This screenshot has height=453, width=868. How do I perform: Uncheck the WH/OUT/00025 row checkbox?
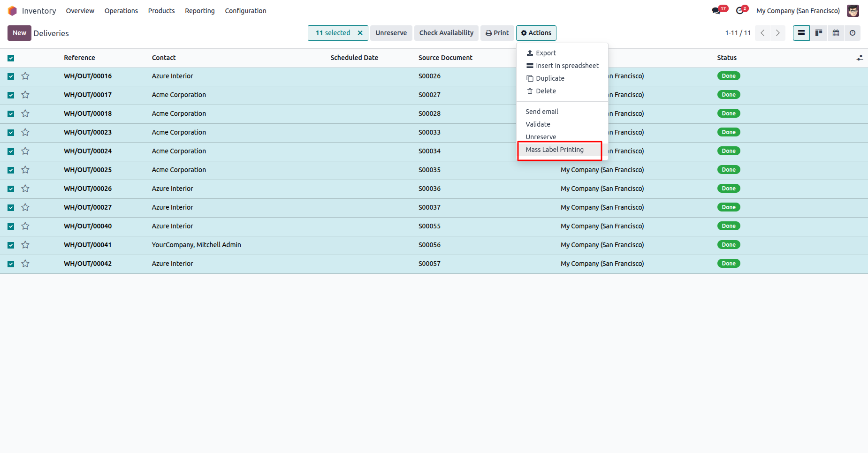[11, 170]
